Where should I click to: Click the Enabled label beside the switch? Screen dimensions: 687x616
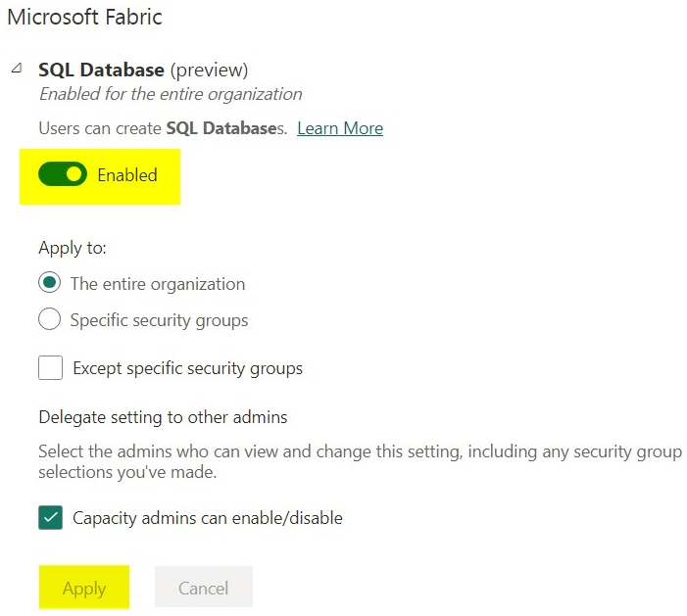coord(127,175)
